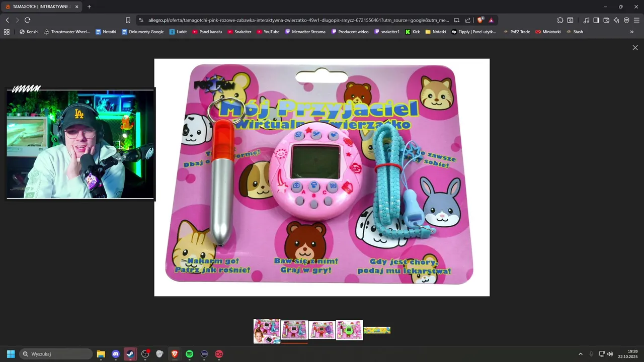Image resolution: width=644 pixels, height=362 pixels.
Task: Share this page via the share icon
Action: (x=468, y=20)
